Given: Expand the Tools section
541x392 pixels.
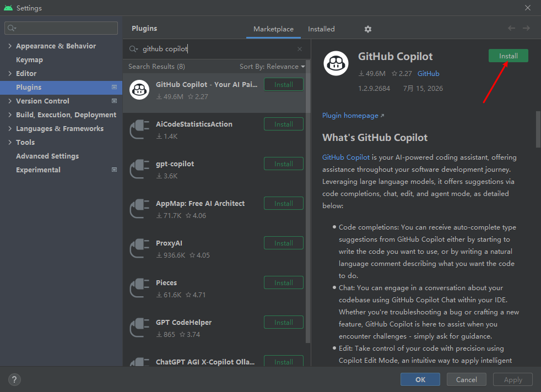Looking at the screenshot, I should (x=10, y=143).
